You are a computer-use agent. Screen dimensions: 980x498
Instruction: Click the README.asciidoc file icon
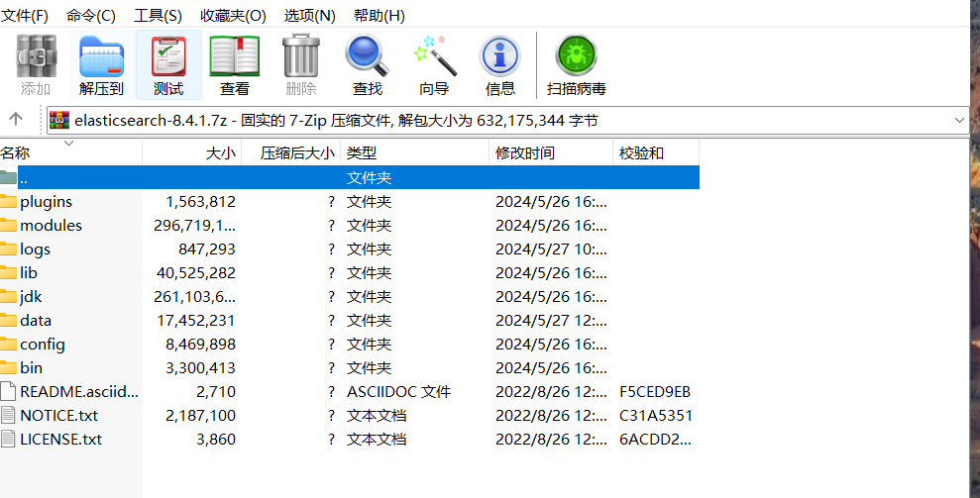click(x=8, y=391)
